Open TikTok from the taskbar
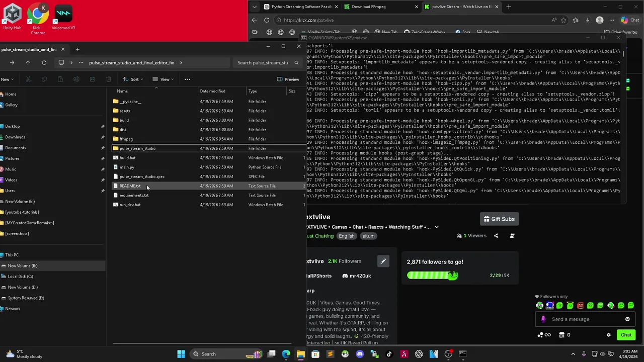 (389, 354)
